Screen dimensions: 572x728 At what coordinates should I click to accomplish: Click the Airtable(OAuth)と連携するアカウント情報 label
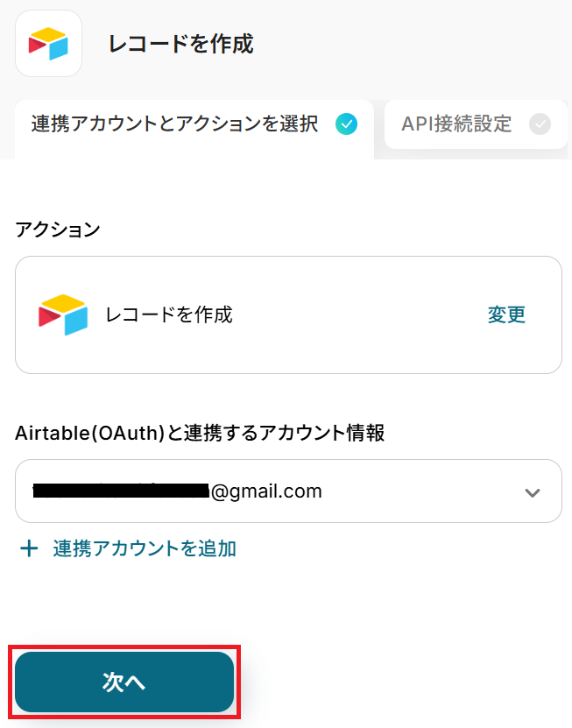[x=200, y=433]
